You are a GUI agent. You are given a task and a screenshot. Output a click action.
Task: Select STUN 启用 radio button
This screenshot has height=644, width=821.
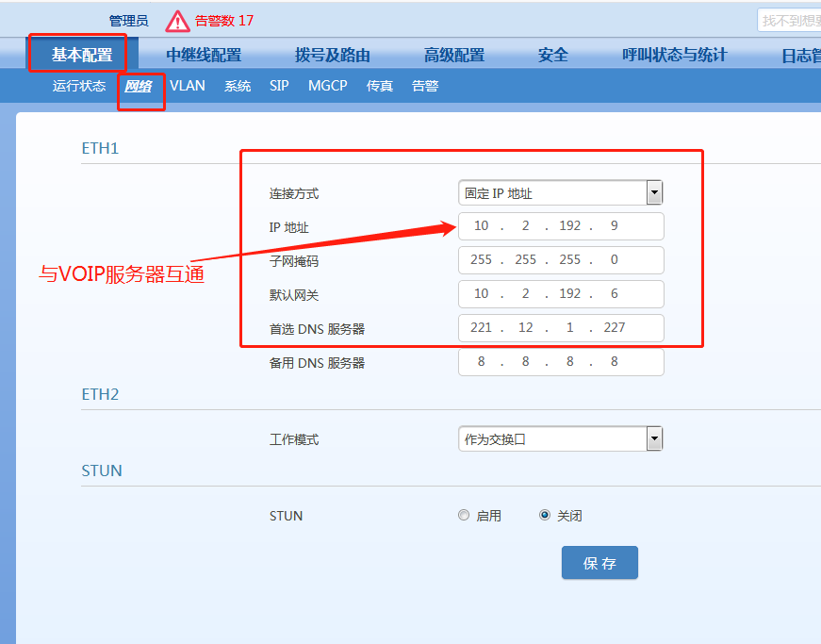click(463, 516)
